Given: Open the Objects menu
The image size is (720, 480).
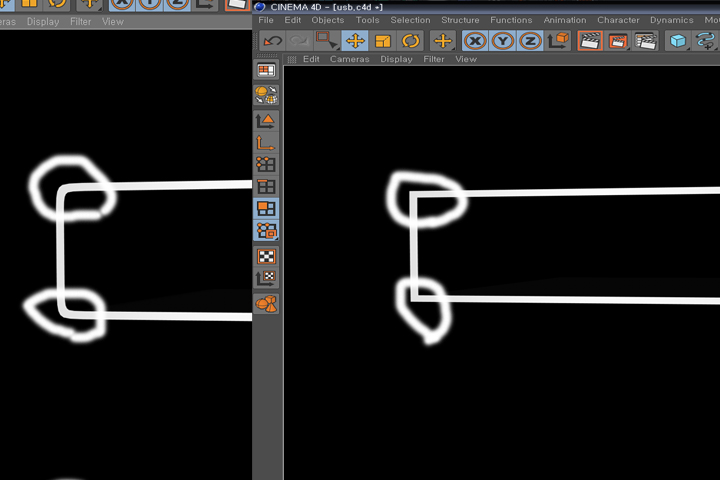Looking at the screenshot, I should pyautogui.click(x=327, y=20).
